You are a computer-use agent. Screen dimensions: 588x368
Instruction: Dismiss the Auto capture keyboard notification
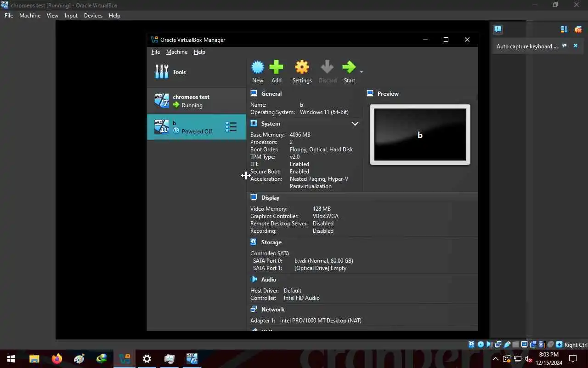(x=575, y=46)
